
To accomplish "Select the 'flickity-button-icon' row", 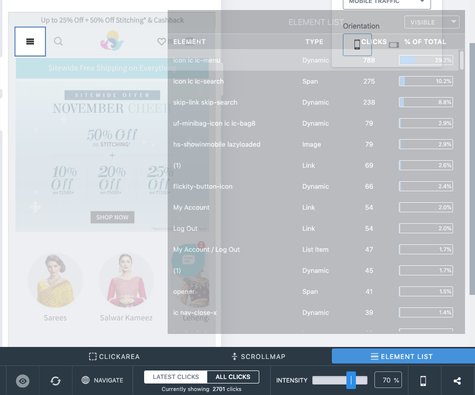I will [313, 186].
